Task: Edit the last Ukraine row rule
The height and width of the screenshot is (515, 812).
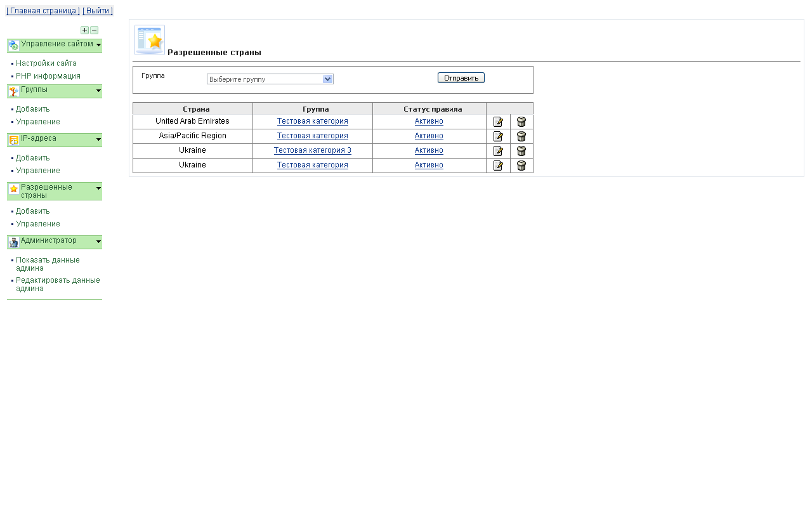Action: [x=498, y=166]
